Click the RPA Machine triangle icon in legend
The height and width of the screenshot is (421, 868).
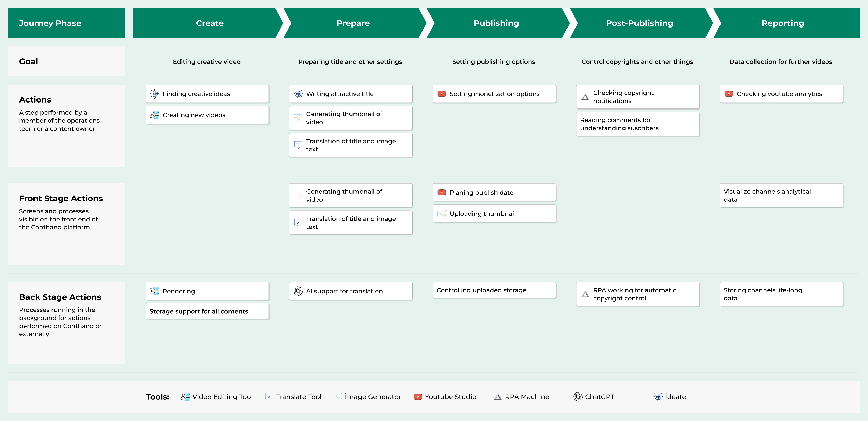(x=498, y=397)
